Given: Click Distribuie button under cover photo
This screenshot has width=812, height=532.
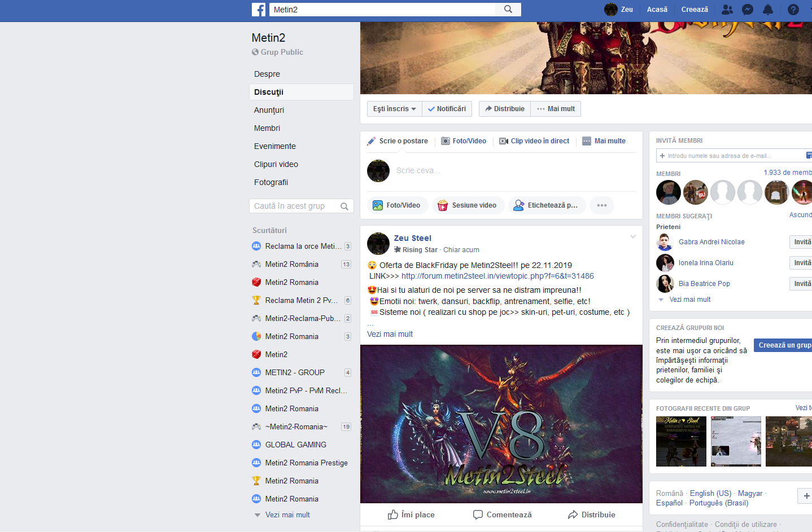Looking at the screenshot, I should (505, 109).
